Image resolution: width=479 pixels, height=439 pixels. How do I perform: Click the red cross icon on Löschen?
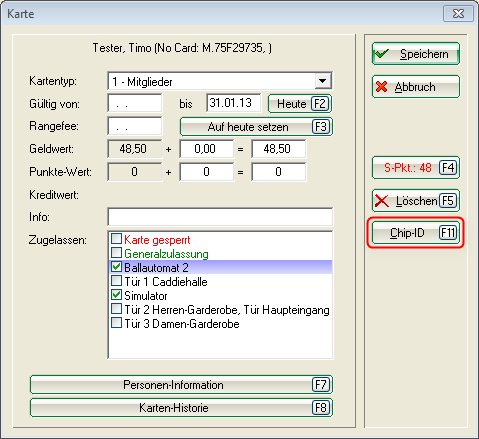[x=382, y=201]
